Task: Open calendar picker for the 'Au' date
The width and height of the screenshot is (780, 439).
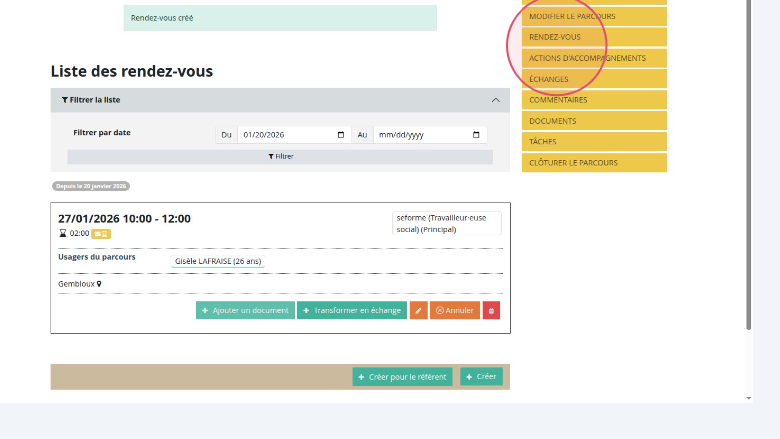Action: [477, 135]
